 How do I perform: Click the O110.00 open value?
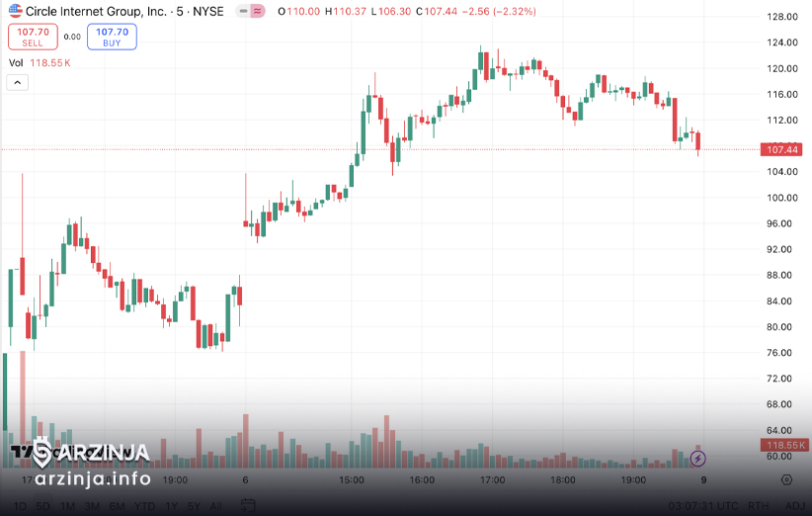point(298,11)
